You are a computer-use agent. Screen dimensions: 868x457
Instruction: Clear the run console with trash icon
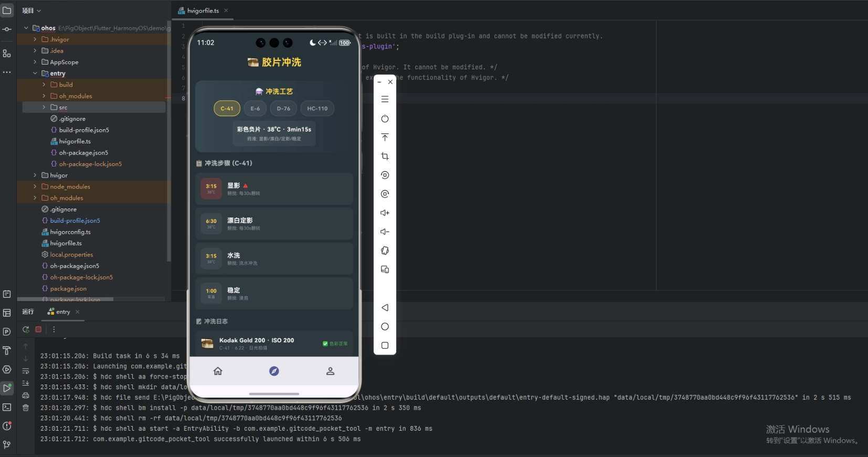tap(26, 407)
